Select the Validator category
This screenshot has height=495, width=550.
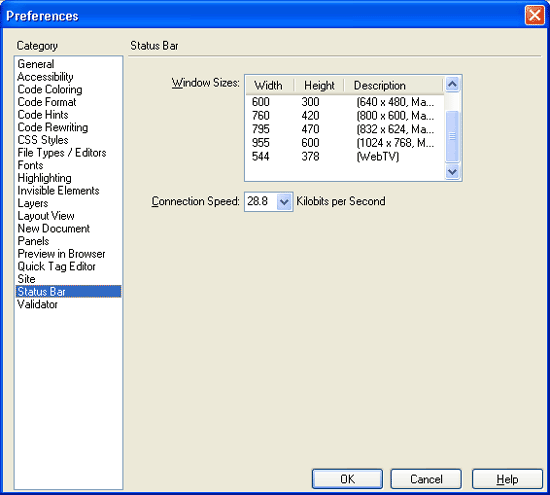tap(38, 304)
